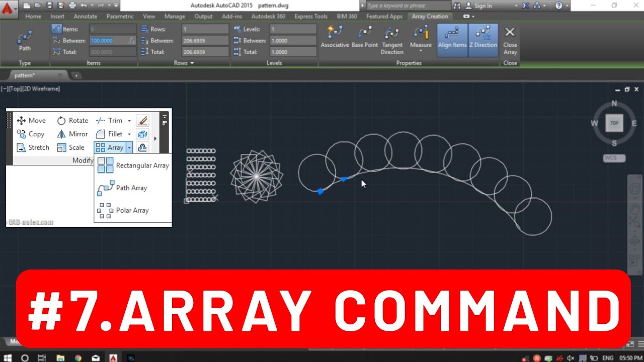Open the Undo history dropdown arrow
Image resolution: width=644 pixels, height=362 pixels.
[x=91, y=6]
